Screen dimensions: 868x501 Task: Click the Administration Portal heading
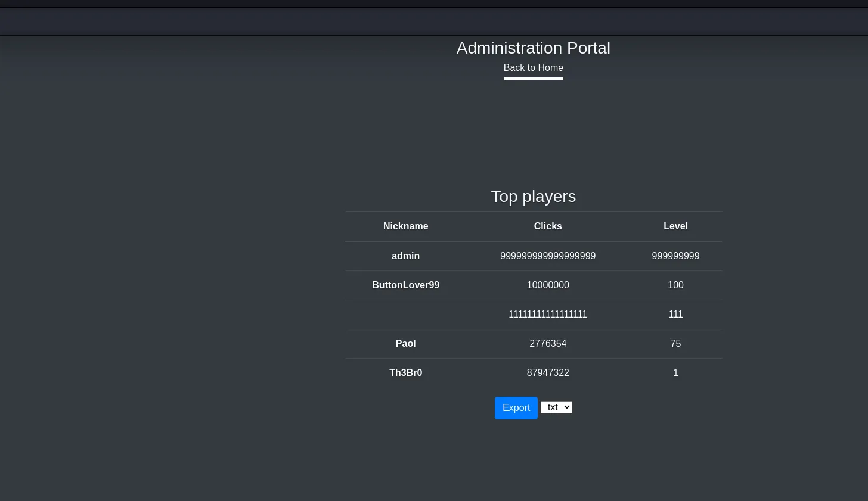pos(533,48)
